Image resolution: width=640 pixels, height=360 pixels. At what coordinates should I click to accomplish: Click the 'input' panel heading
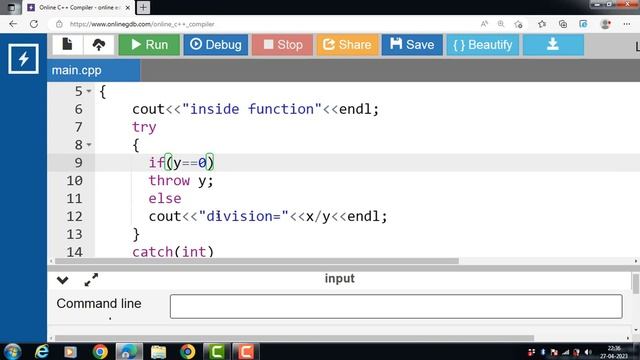click(340, 279)
